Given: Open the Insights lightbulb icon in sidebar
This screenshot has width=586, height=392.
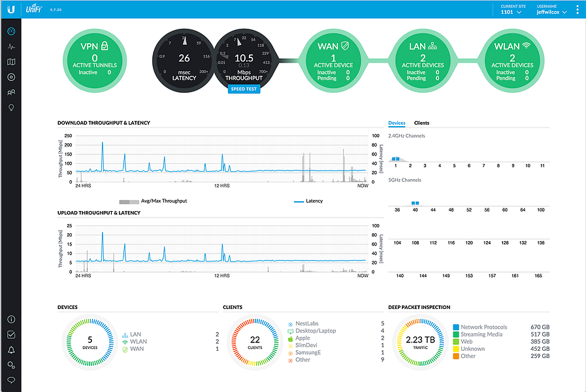Looking at the screenshot, I should pos(11,108).
